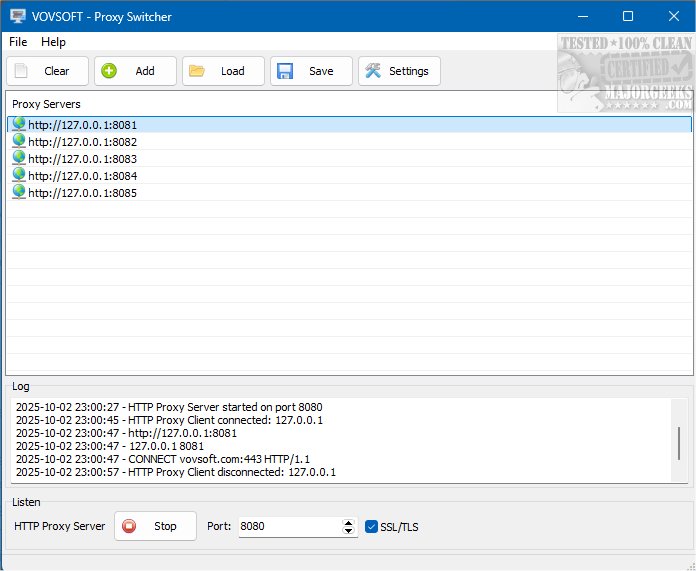Select proxy http://127.0.0.1:8085 row
This screenshot has width=696, height=571.
pos(349,193)
